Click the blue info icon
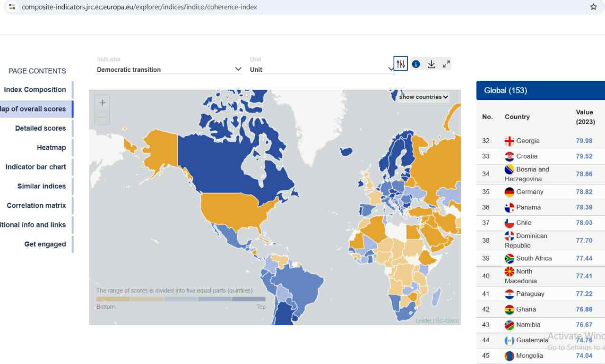This screenshot has width=605, height=364. [x=416, y=64]
